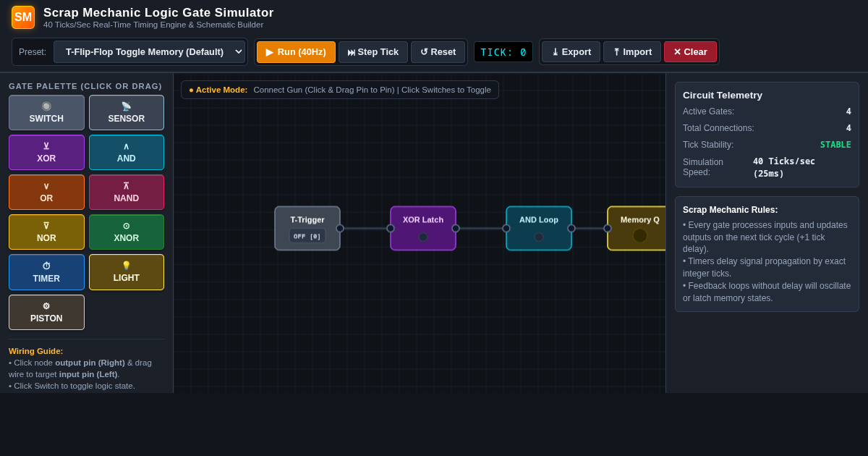Select the AND Loop node
The width and height of the screenshot is (868, 456).
pos(539,229)
